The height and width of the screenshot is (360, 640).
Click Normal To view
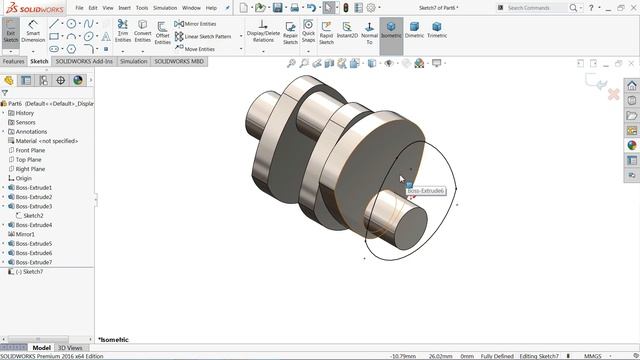[369, 33]
